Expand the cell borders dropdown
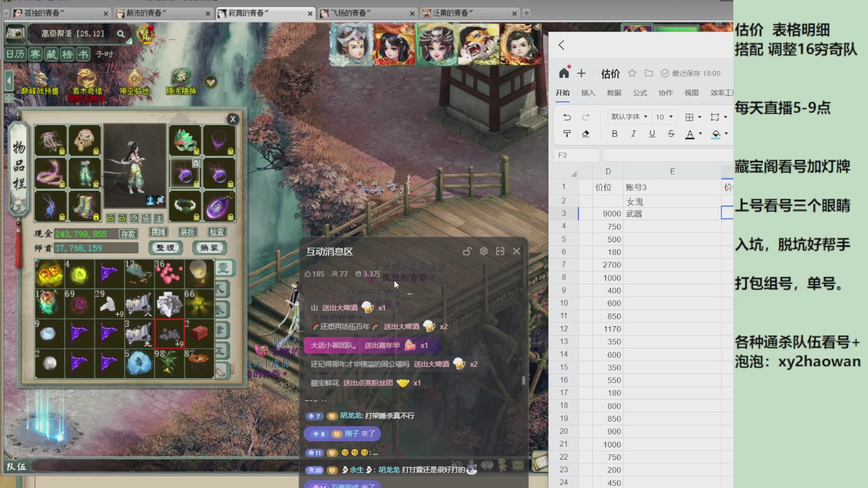The width and height of the screenshot is (868, 488). [x=700, y=117]
